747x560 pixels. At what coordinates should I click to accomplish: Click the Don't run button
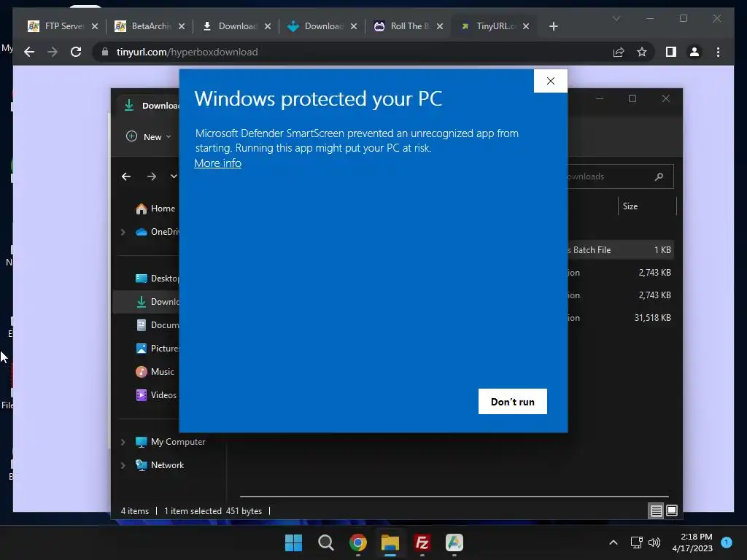coord(513,402)
